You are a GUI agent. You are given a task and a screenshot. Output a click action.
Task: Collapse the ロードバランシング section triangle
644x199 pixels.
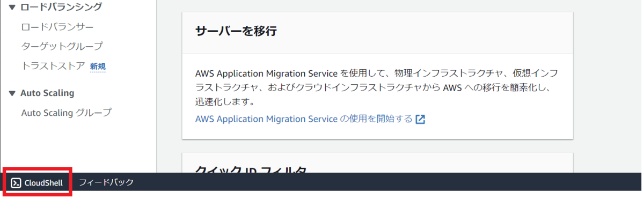[x=12, y=8]
